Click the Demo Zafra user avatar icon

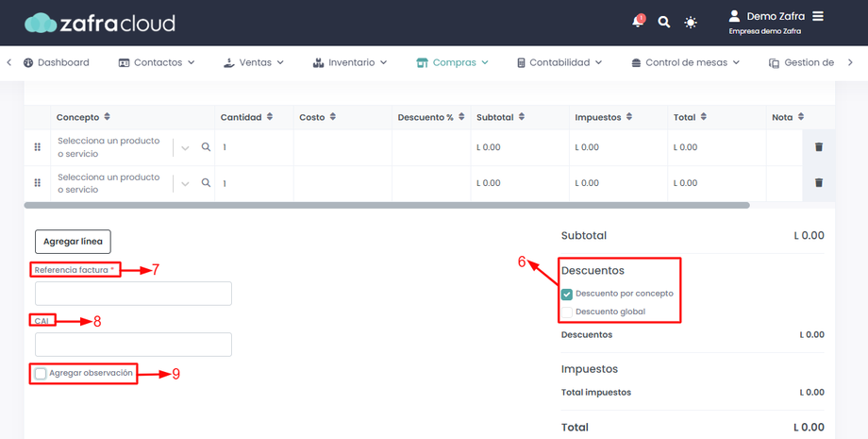(x=734, y=16)
